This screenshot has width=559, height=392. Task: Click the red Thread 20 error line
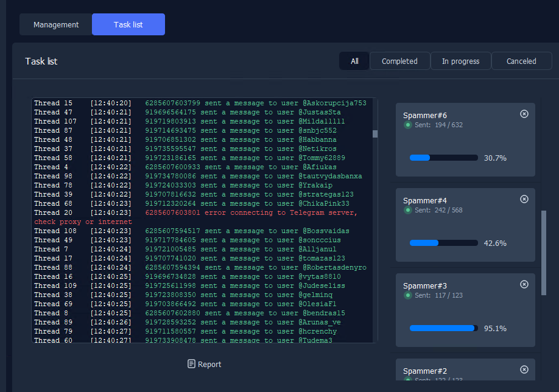tap(196, 213)
